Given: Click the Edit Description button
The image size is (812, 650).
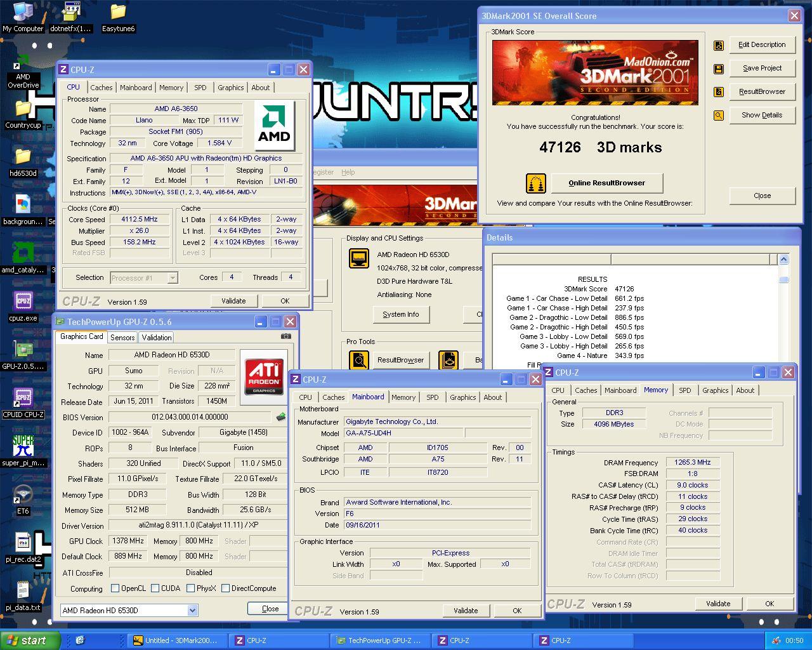Looking at the screenshot, I should coord(762,44).
